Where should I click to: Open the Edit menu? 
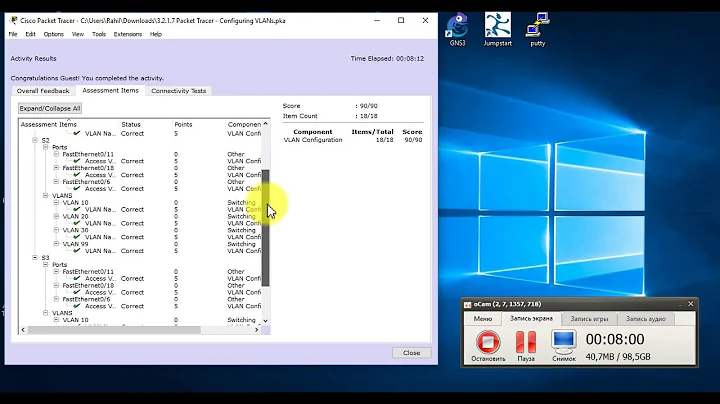click(x=30, y=34)
